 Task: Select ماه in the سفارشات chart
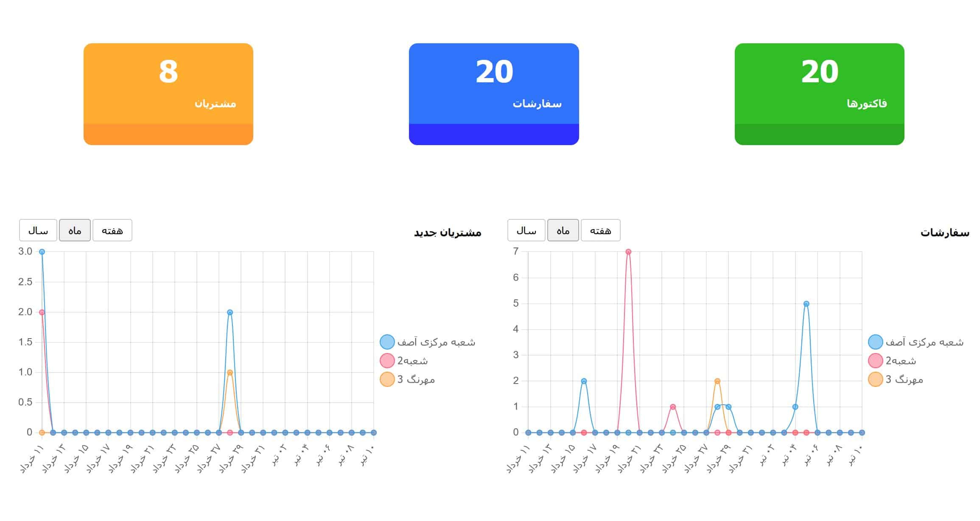[x=563, y=230]
